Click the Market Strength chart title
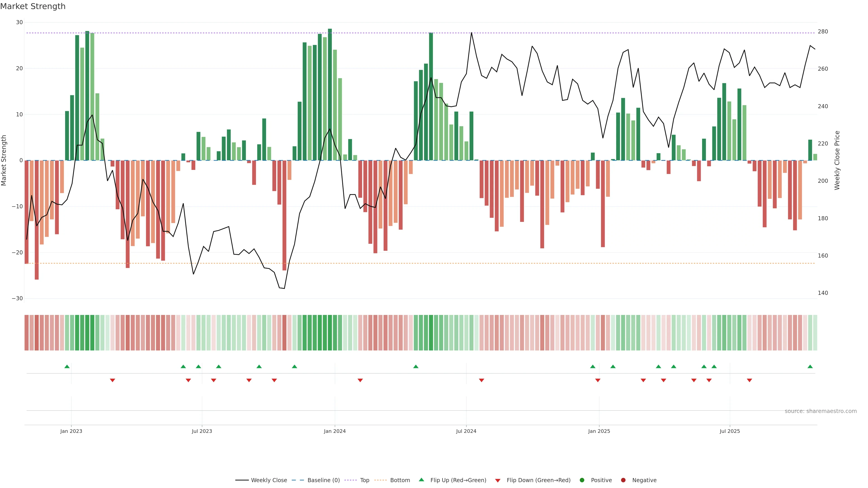Screen dimensions: 868x488 pyautogui.click(x=33, y=6)
